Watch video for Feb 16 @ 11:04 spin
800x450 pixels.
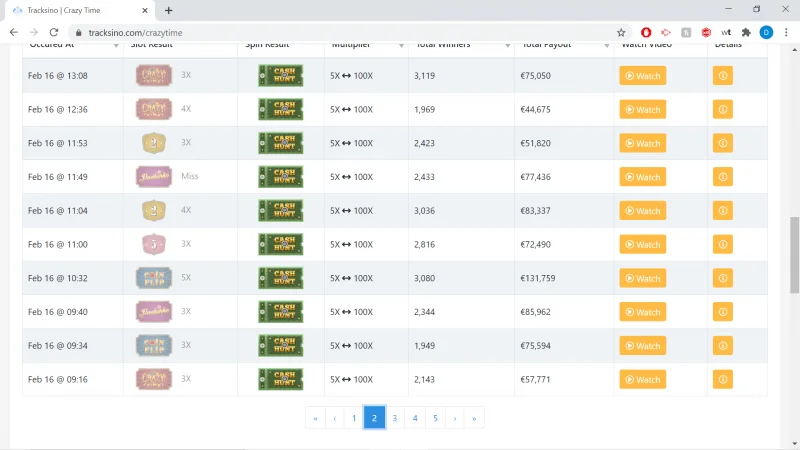point(643,210)
